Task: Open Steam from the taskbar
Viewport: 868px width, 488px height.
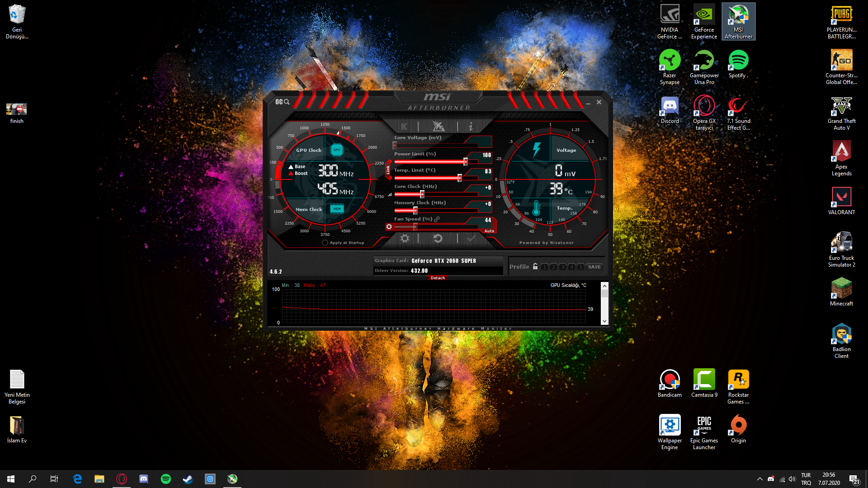Action: point(188,479)
